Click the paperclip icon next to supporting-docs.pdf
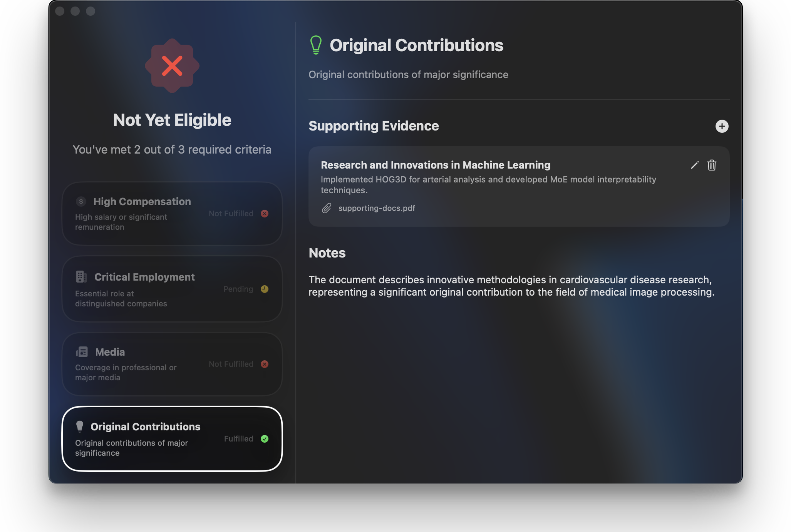Screen dimensions: 791x532 tap(325, 208)
